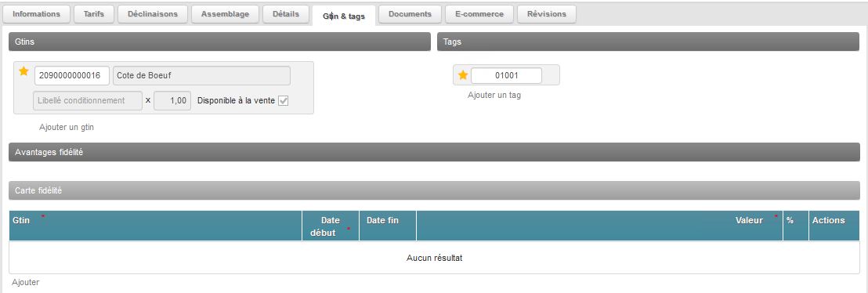Collapse the Tags section header
Screen dimensions: 868x293
[x=648, y=42]
